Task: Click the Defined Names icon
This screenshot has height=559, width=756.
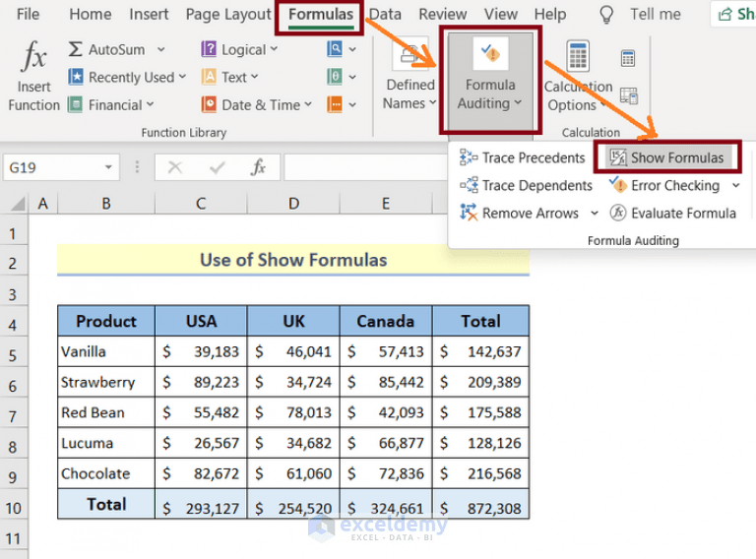Action: [410, 55]
